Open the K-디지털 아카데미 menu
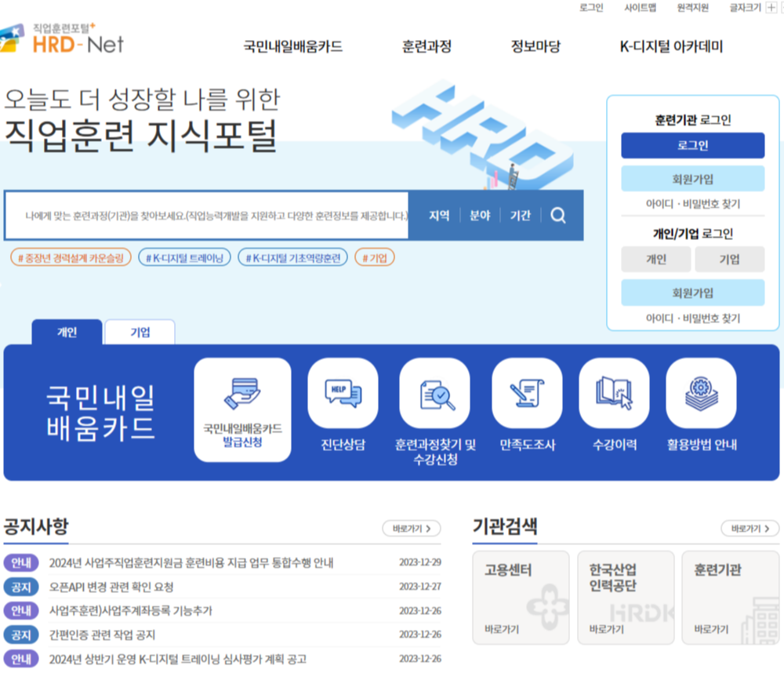The image size is (784, 673). [672, 46]
